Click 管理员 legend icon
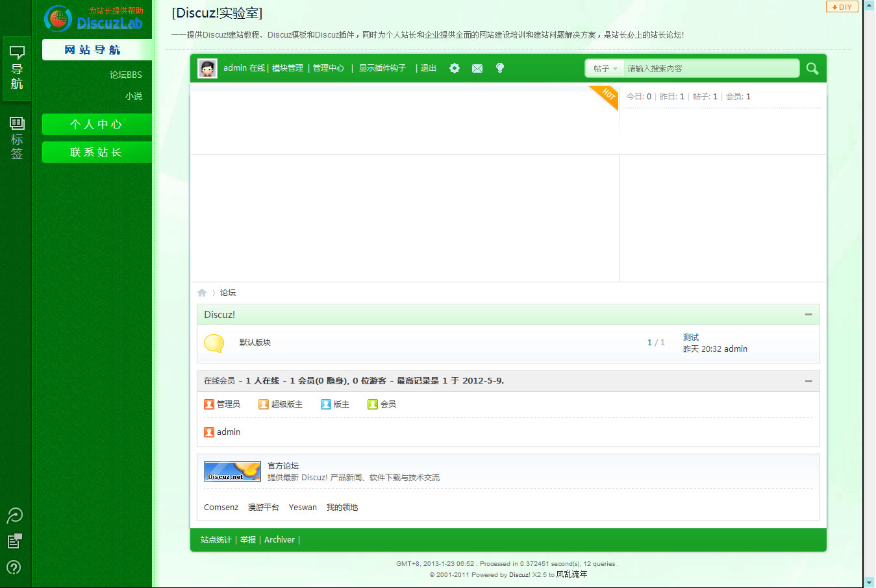Screen dimensions: 876x588 tap(209, 404)
